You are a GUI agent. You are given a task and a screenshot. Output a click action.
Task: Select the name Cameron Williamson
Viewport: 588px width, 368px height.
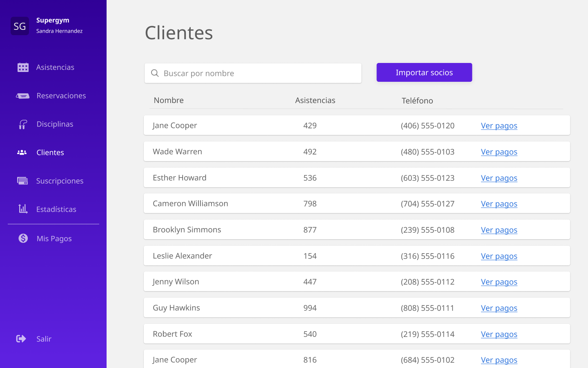[190, 203]
